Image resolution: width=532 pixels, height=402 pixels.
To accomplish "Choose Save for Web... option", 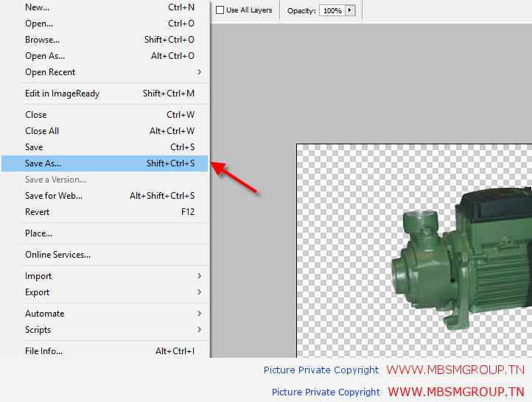I will tap(105, 196).
